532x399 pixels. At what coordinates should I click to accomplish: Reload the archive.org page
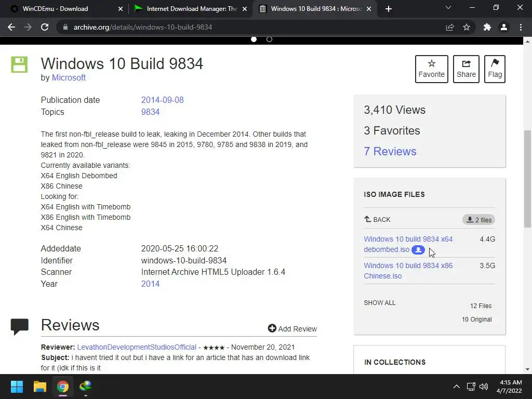45,27
